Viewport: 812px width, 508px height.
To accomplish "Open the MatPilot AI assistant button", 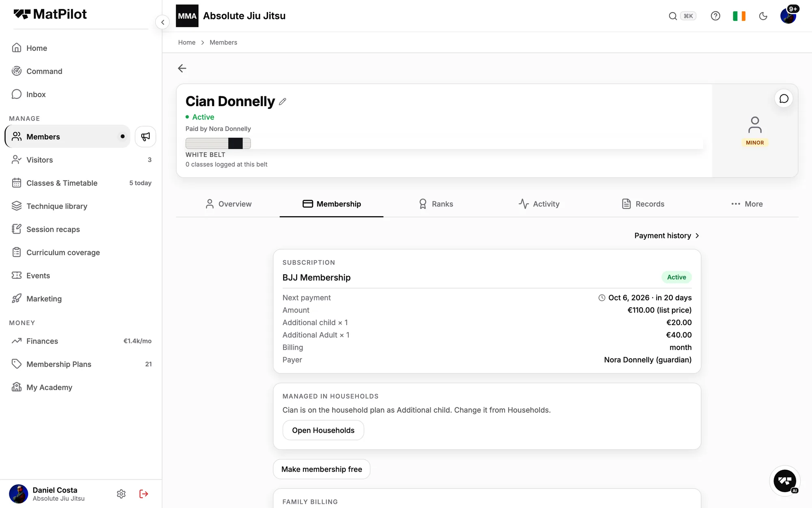I will pyautogui.click(x=785, y=481).
